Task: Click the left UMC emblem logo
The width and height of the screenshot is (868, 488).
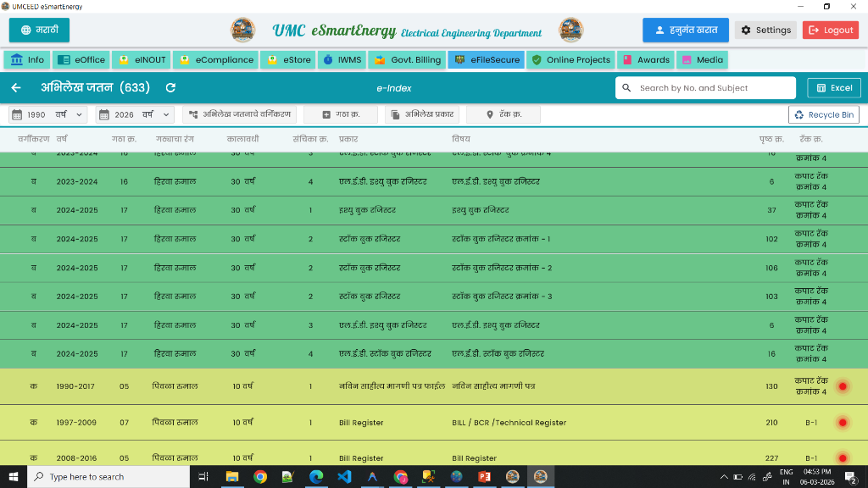Action: click(242, 30)
